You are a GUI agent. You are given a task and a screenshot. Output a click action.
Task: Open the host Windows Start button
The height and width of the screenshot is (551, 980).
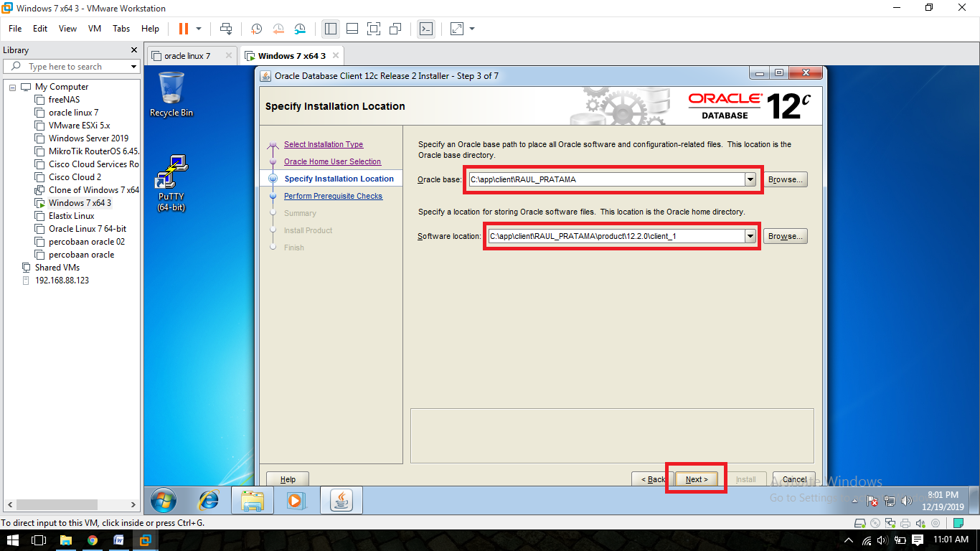[12, 540]
